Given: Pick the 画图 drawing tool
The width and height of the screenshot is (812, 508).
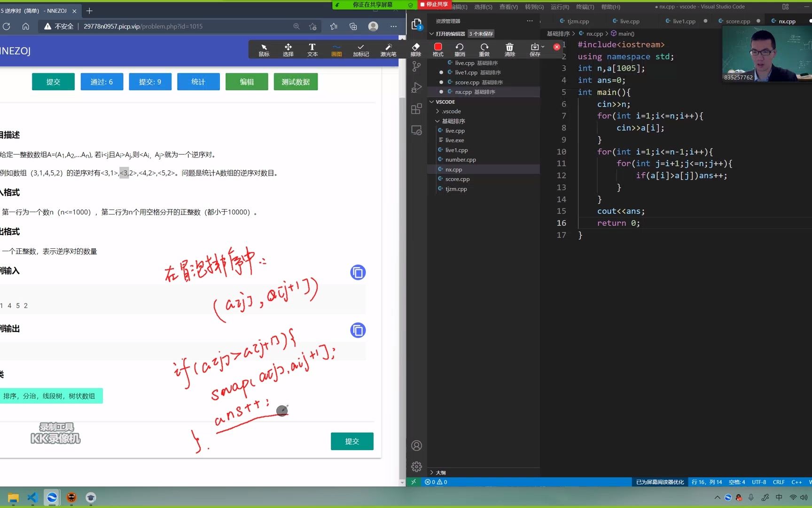Looking at the screenshot, I should click(336, 49).
